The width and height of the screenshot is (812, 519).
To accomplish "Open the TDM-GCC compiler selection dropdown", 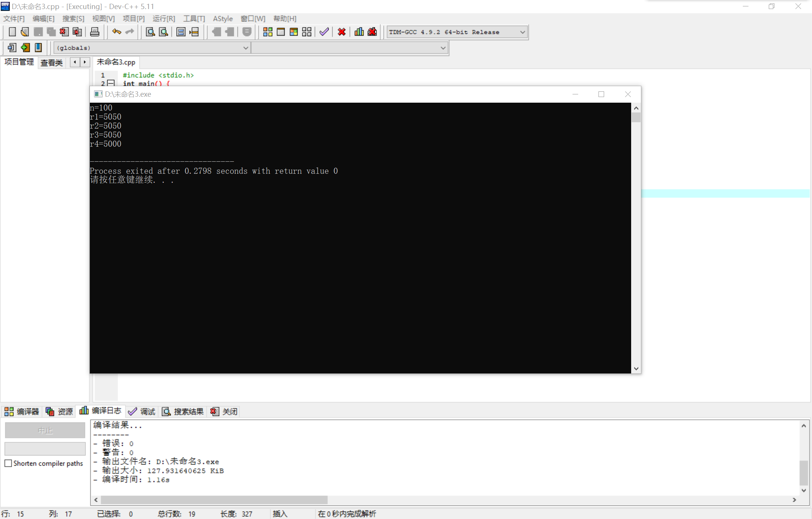I will [x=522, y=32].
